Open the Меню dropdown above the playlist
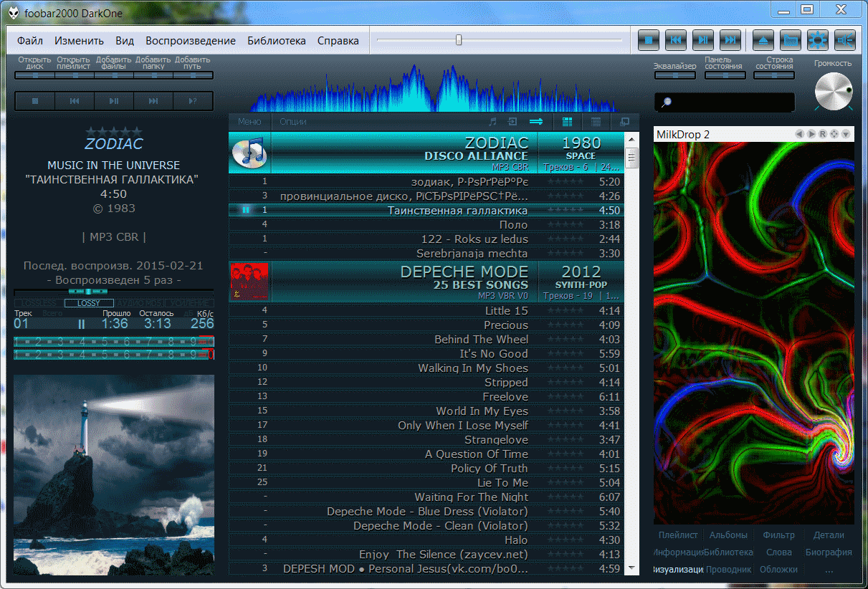This screenshot has height=589, width=868. pos(249,122)
